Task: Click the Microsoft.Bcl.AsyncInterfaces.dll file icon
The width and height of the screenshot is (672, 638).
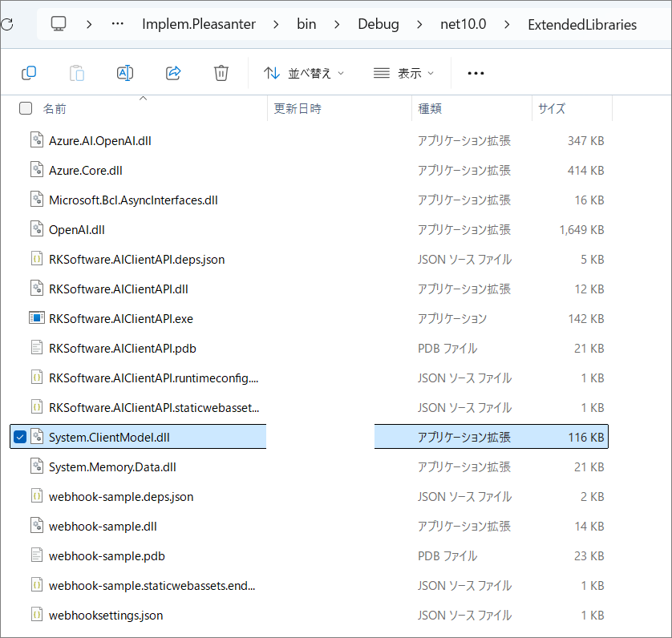Action: [x=37, y=200]
